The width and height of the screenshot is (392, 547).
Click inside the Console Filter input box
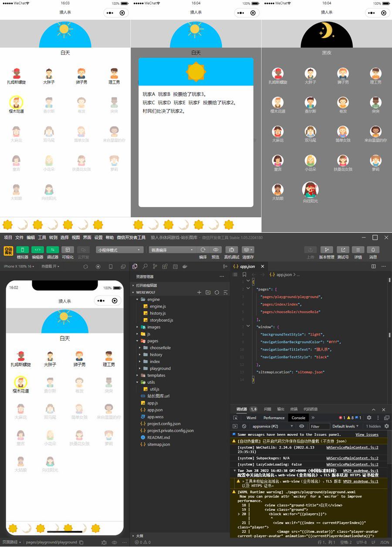point(320,426)
